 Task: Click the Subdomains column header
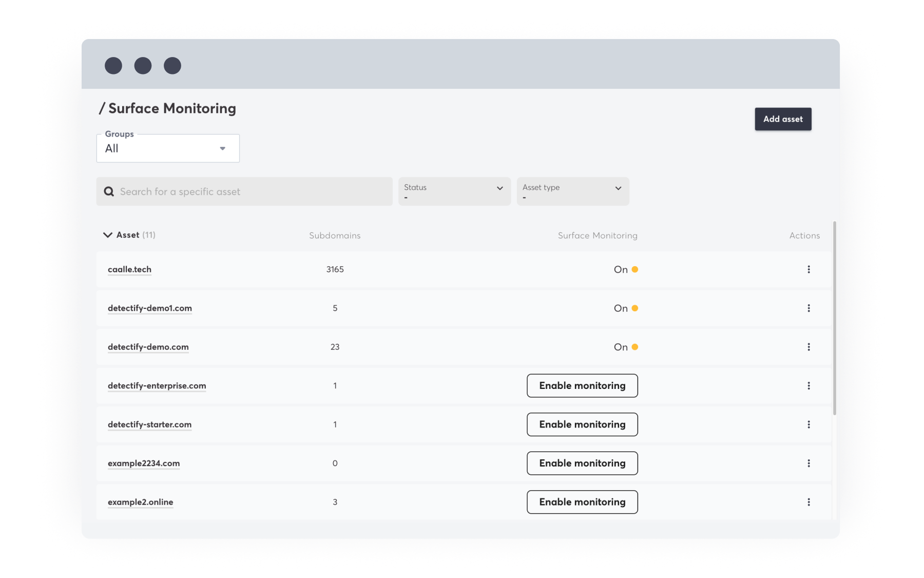pos(335,235)
